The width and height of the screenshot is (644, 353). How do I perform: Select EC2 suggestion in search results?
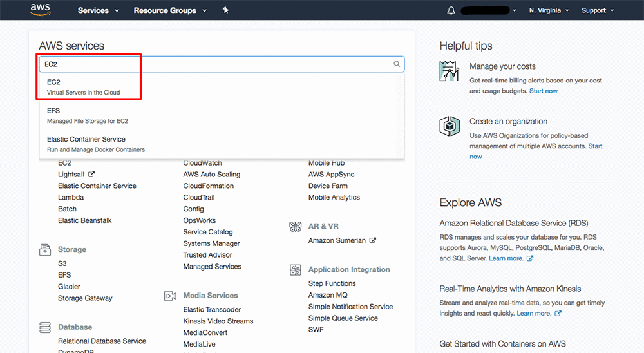point(218,87)
